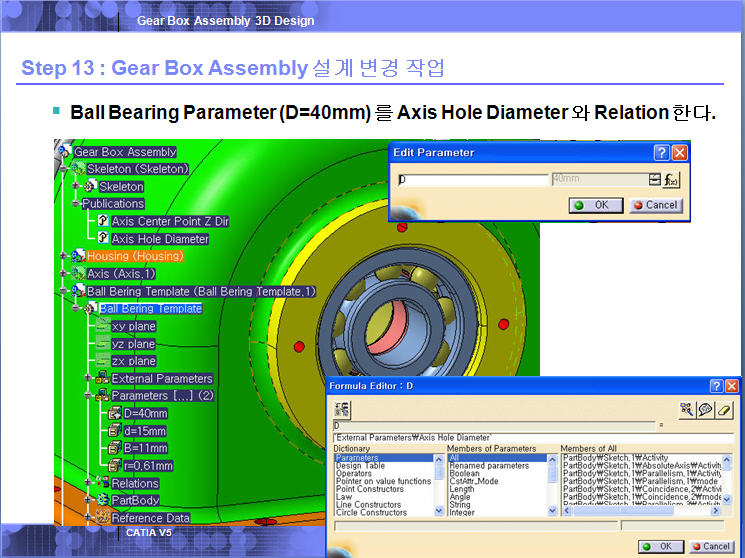Select Boolean in Members of Parameters list

(463, 474)
